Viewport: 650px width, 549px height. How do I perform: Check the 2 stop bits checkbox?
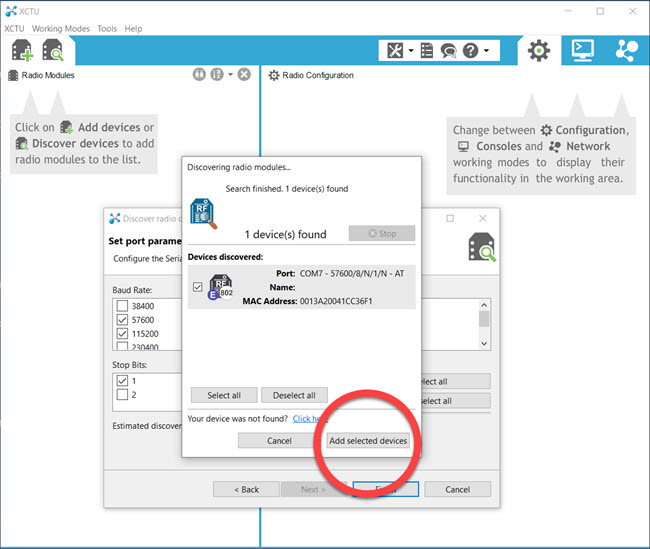pyautogui.click(x=122, y=394)
